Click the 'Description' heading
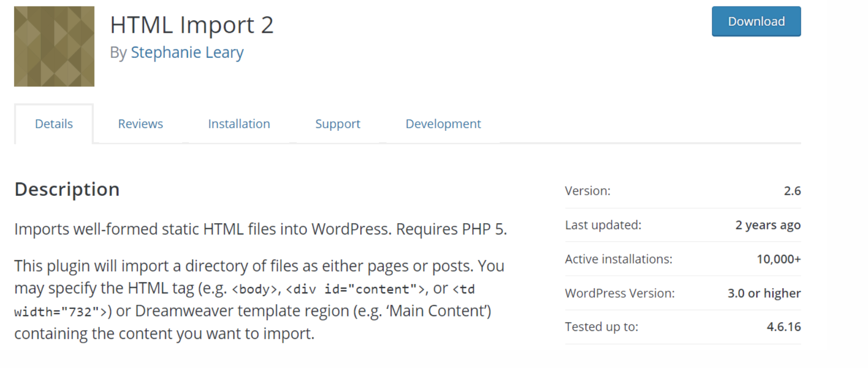 (x=67, y=189)
